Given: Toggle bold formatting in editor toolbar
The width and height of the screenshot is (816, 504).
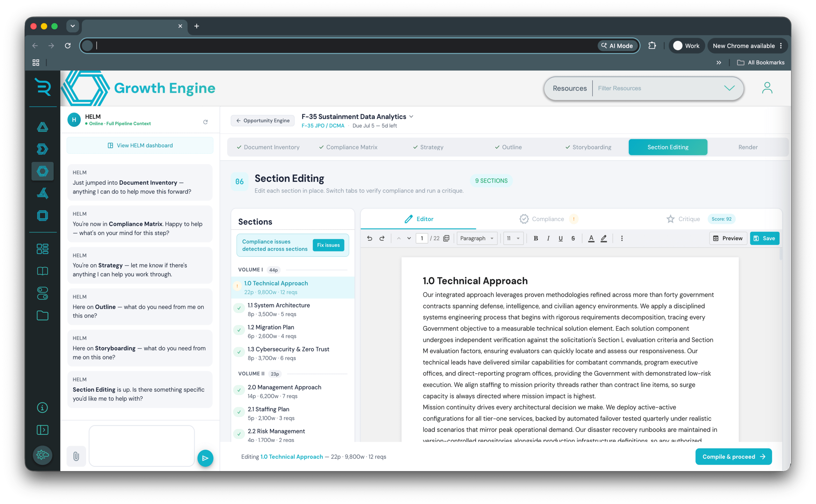Looking at the screenshot, I should click(x=535, y=238).
